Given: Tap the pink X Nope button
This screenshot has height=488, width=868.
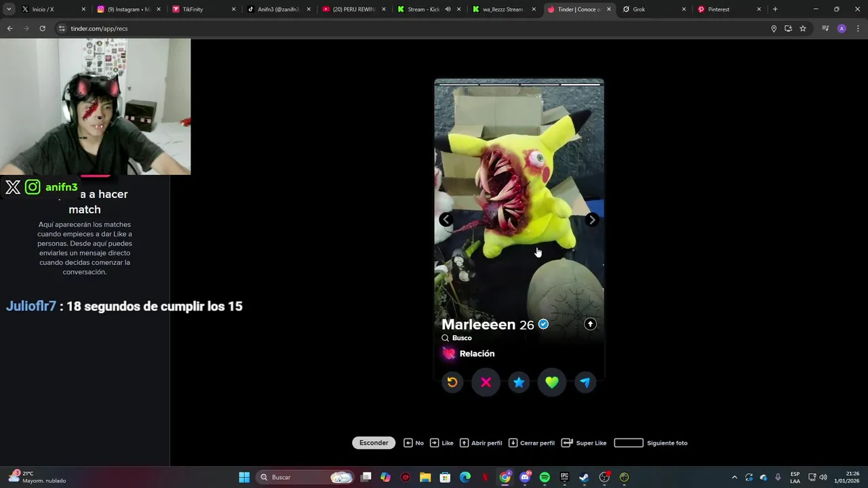Looking at the screenshot, I should pos(486,382).
